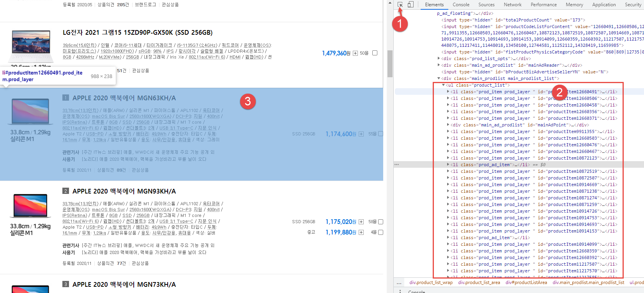Open the APPLE 2020 맥북에어 MGN63KH/A title
644x293 pixels.
tap(124, 98)
